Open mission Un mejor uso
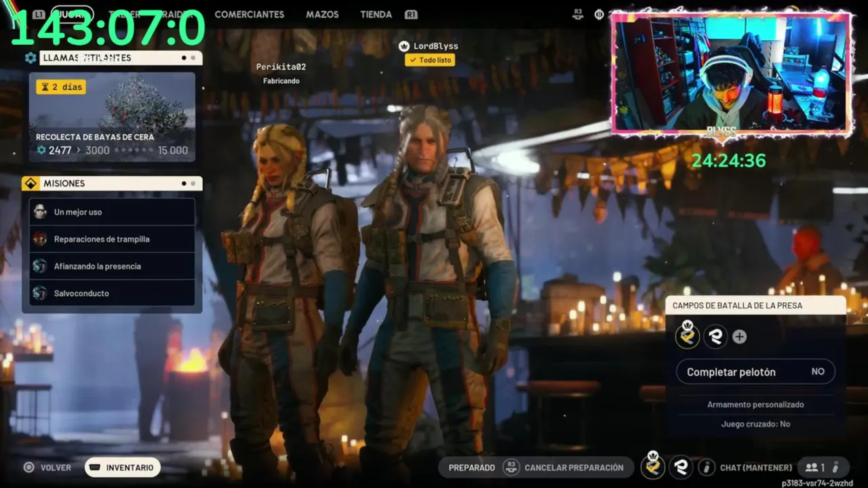 point(112,211)
